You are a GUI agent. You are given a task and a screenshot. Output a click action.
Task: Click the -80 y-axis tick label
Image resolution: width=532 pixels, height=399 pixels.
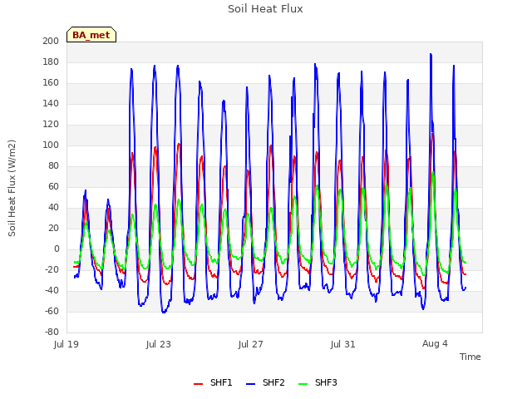point(52,332)
